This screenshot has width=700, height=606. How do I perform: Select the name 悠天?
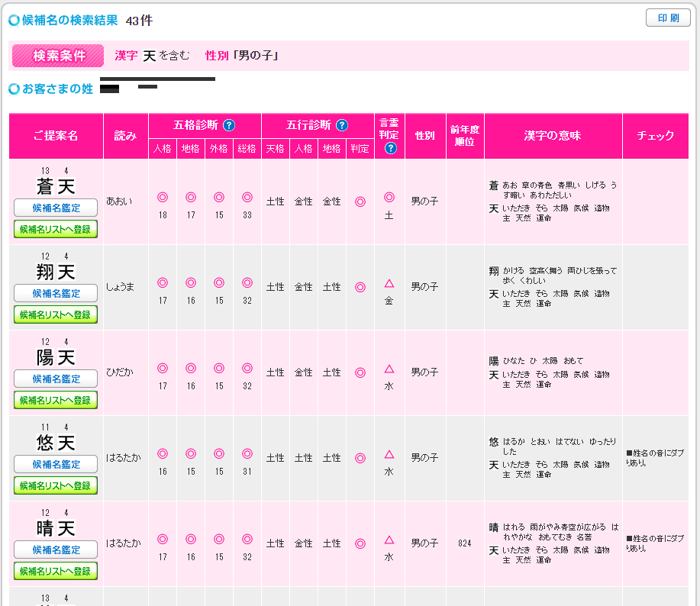pyautogui.click(x=56, y=443)
